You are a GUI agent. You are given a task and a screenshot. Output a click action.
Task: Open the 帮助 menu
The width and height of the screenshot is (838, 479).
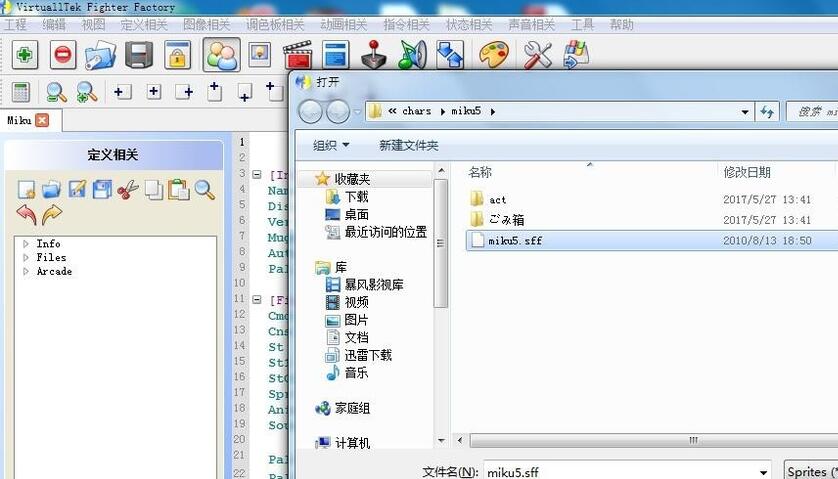coord(621,25)
